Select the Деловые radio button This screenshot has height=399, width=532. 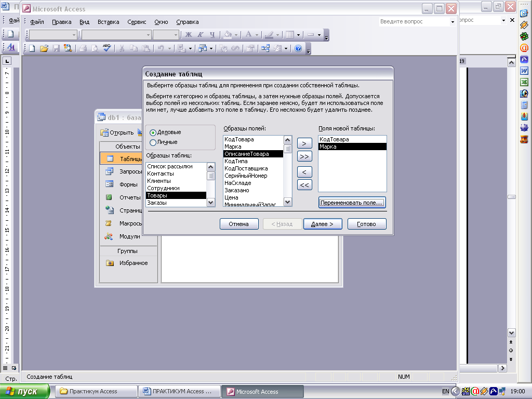pyautogui.click(x=153, y=132)
